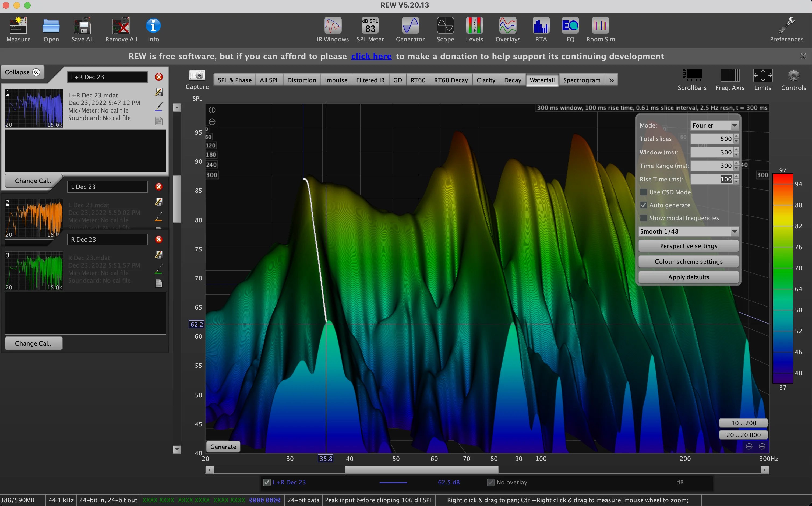The image size is (812, 506).
Task: Open the Distortion tab
Action: point(302,80)
